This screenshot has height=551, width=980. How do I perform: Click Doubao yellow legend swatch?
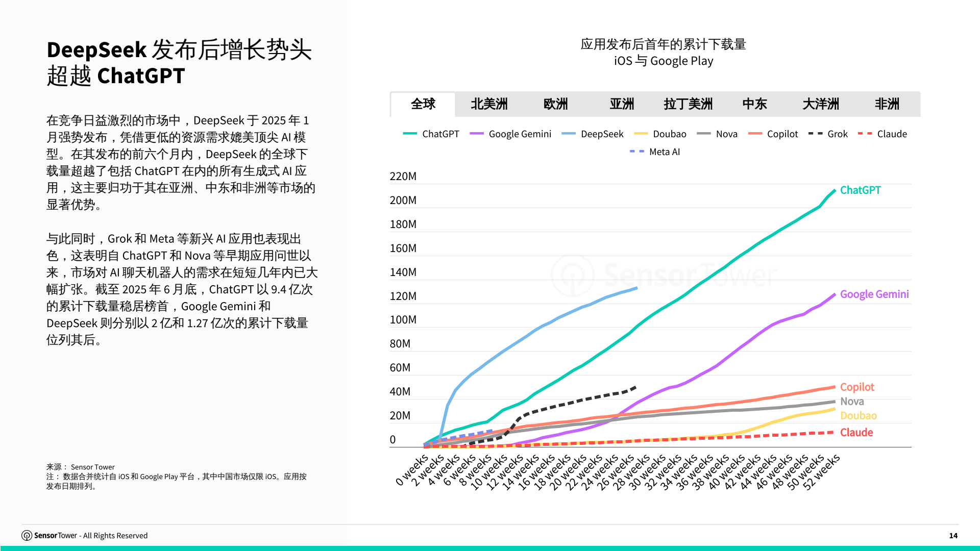click(641, 134)
